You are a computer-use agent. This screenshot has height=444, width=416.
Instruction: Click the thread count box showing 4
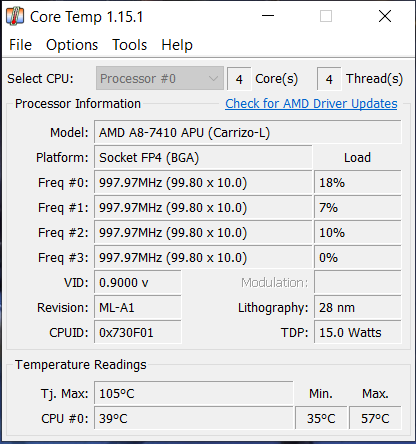coord(329,79)
